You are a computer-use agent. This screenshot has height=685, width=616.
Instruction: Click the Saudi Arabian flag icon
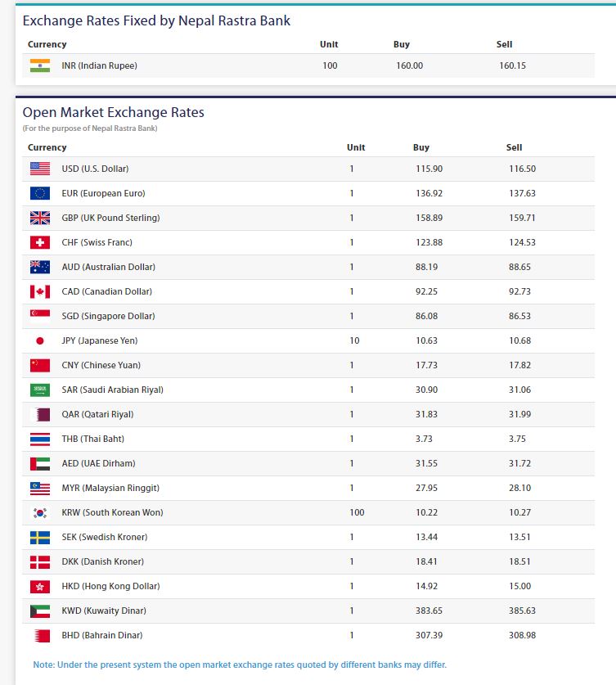click(39, 390)
